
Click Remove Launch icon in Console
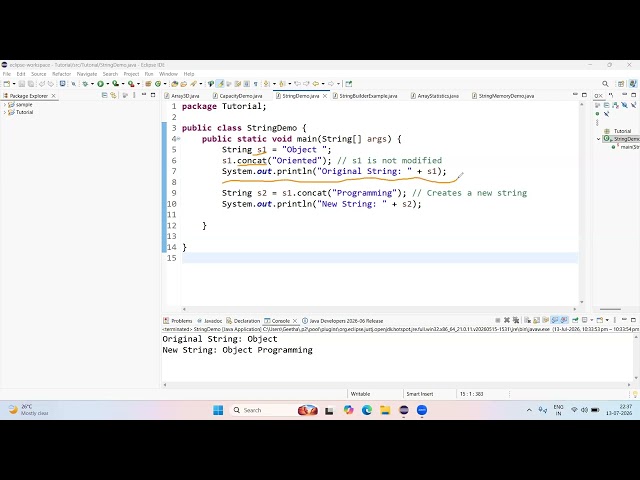(507, 320)
